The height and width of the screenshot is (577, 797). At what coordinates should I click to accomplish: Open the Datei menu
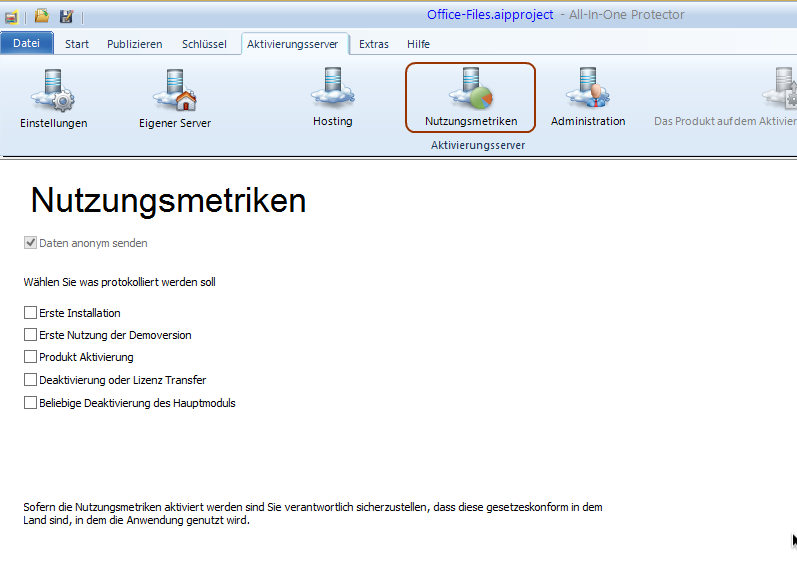point(26,44)
